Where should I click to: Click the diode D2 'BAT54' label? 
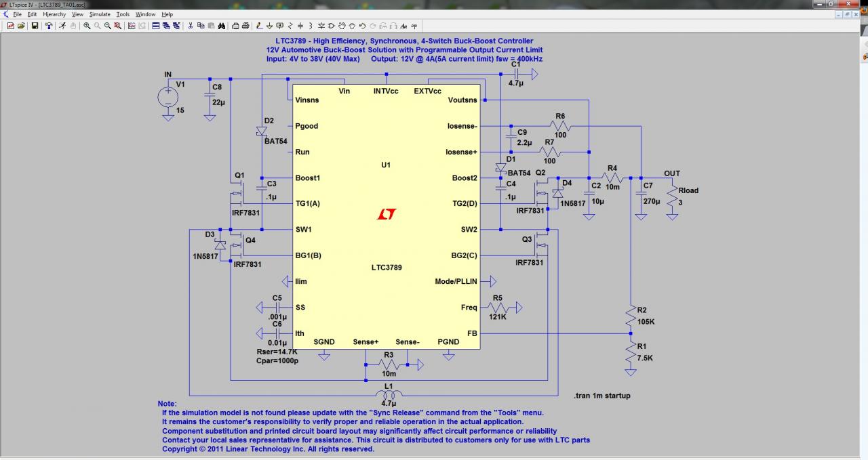pos(276,140)
